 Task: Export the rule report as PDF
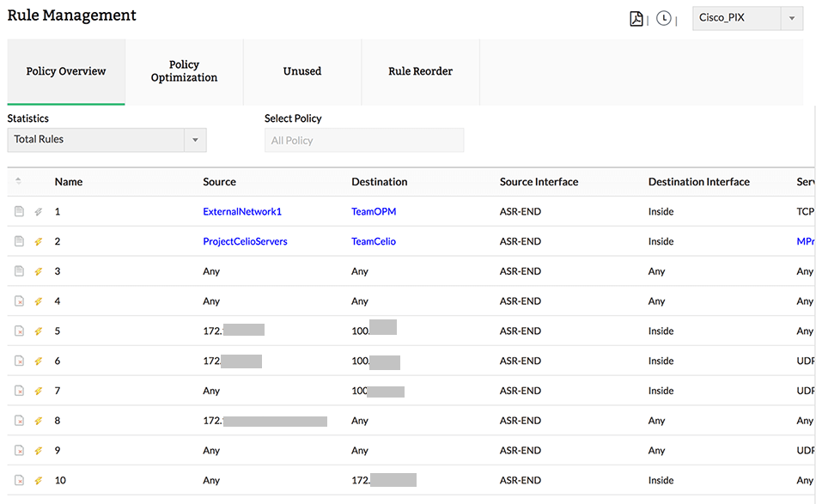(636, 18)
